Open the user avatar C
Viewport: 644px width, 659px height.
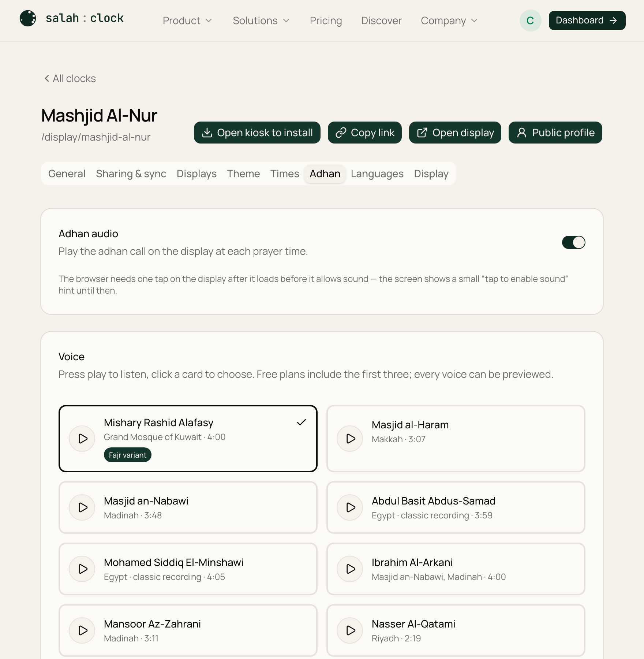(x=530, y=21)
